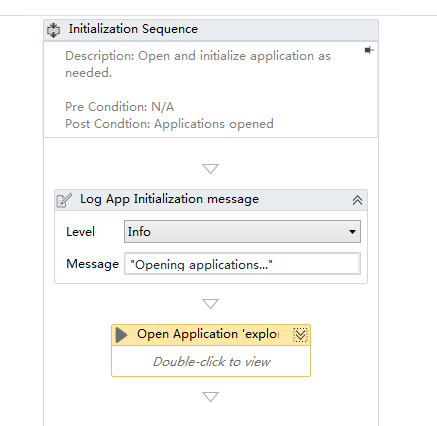
Task: Click the Message input field
Action: click(x=242, y=264)
